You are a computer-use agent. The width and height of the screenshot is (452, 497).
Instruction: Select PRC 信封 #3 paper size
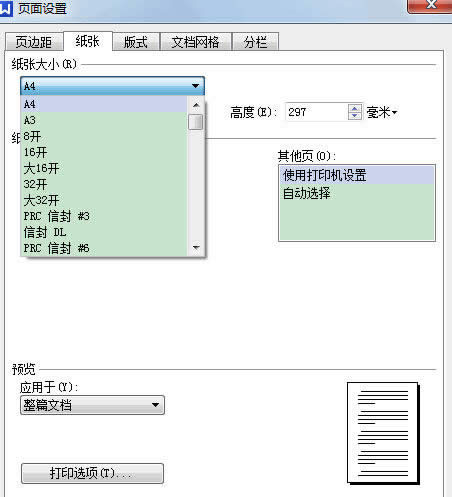[104, 216]
